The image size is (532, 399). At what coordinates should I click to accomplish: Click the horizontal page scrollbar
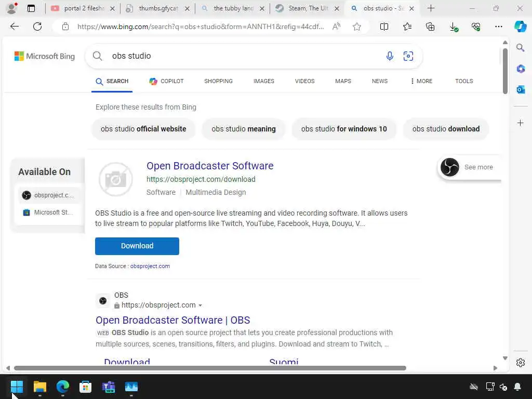point(210,368)
